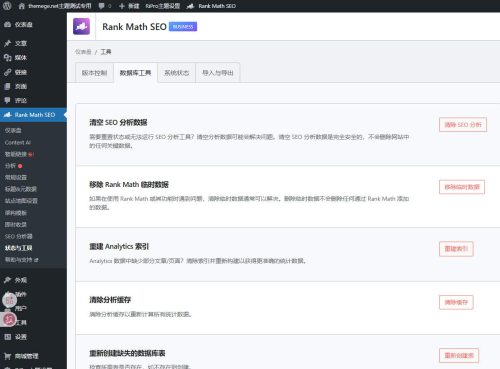The height and width of the screenshot is (369, 500).
Task: Select heading 清空 SEO 分析数据
Action: coord(118,122)
